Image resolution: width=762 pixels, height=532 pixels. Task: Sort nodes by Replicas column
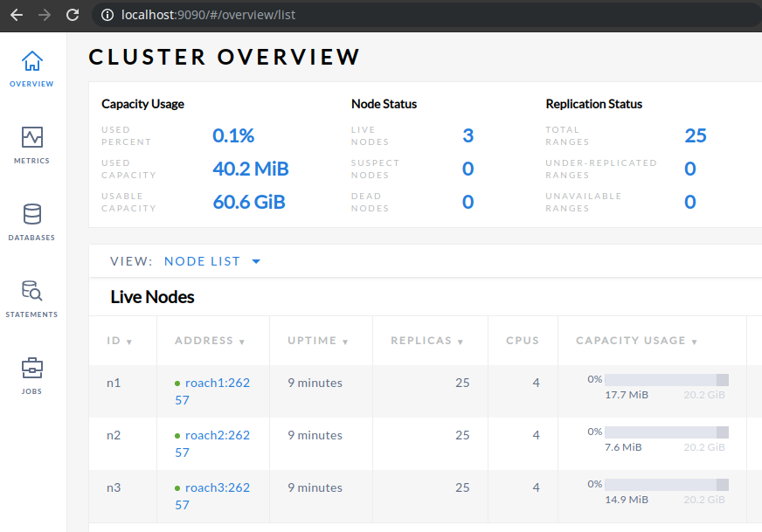pyautogui.click(x=426, y=341)
